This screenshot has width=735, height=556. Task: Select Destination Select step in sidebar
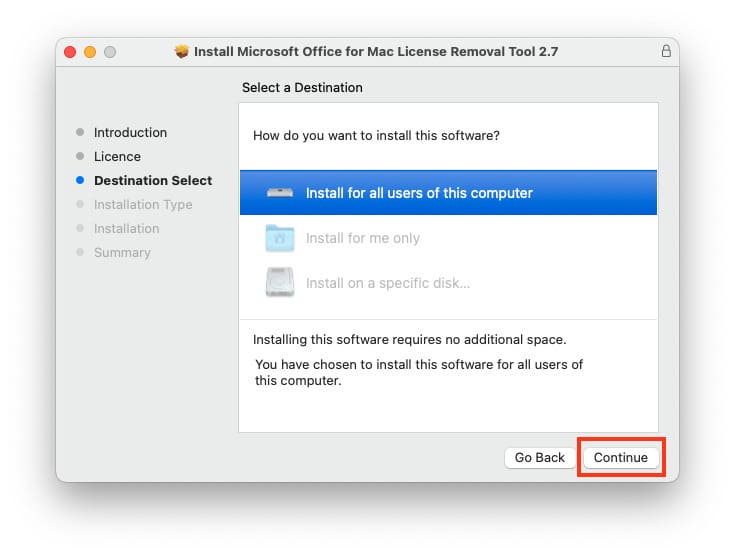[x=153, y=180]
